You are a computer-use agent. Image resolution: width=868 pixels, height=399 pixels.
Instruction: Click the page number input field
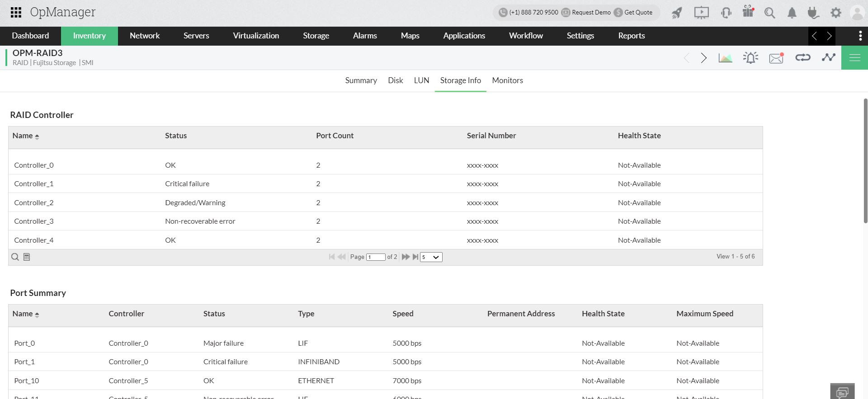pyautogui.click(x=376, y=257)
